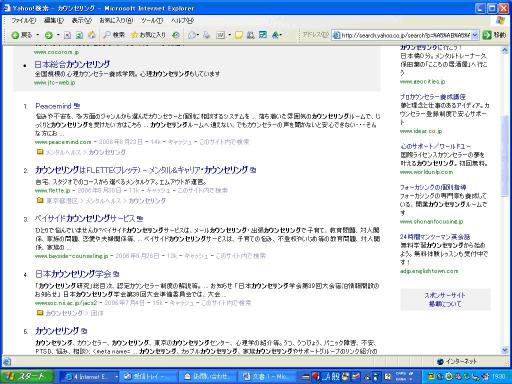Open the フォーカシングの個別指導 sidebar ad
Image resolution: width=512 pixels, height=384 pixels.
433,187
